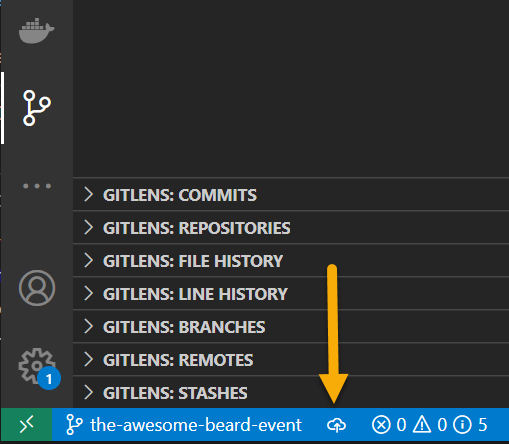Expand the GitLens: File History chevron
Image resolution: width=509 pixels, height=444 pixels.
tap(88, 260)
